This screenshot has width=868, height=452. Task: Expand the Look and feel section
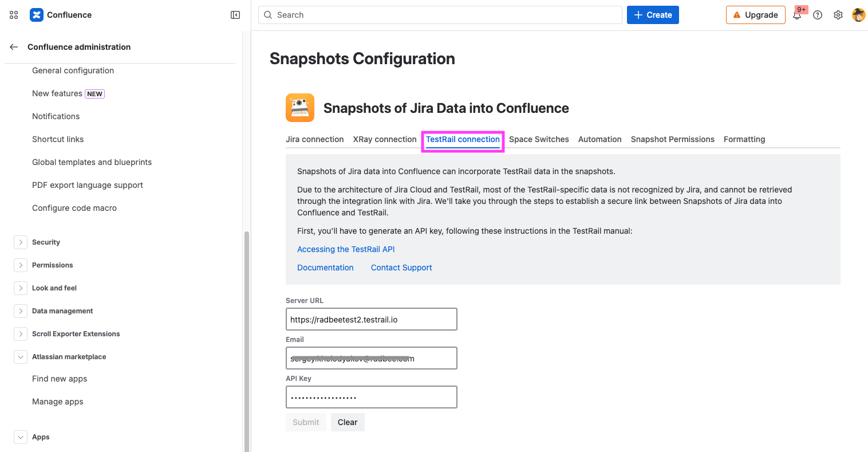pos(21,288)
